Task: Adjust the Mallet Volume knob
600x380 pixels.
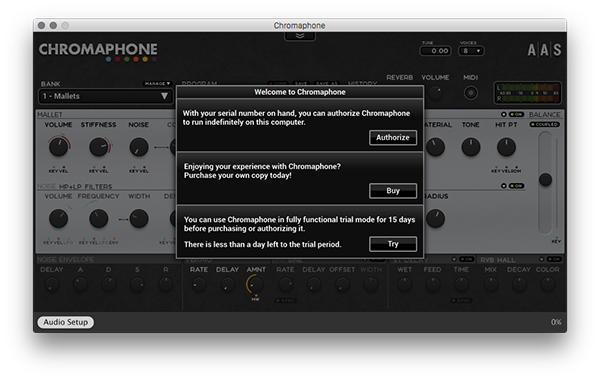Action: pos(59,147)
